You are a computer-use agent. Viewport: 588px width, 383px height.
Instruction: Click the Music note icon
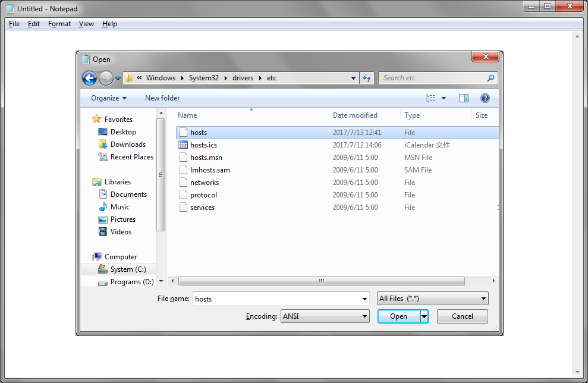(103, 206)
